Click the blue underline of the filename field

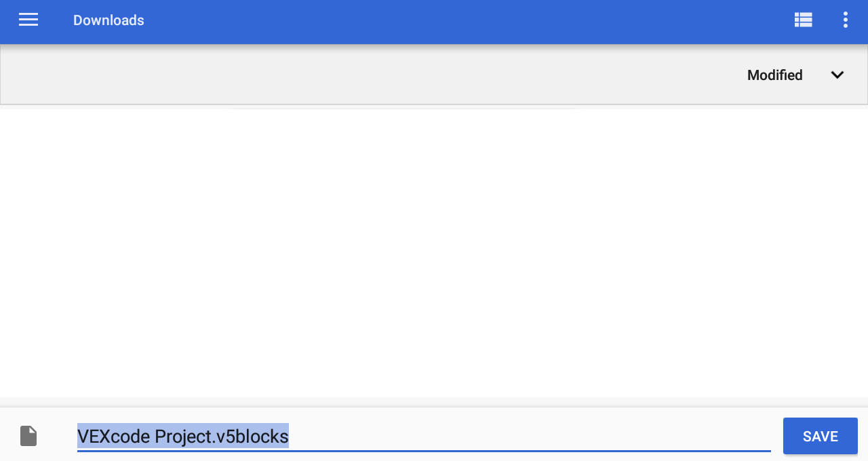[424, 451]
